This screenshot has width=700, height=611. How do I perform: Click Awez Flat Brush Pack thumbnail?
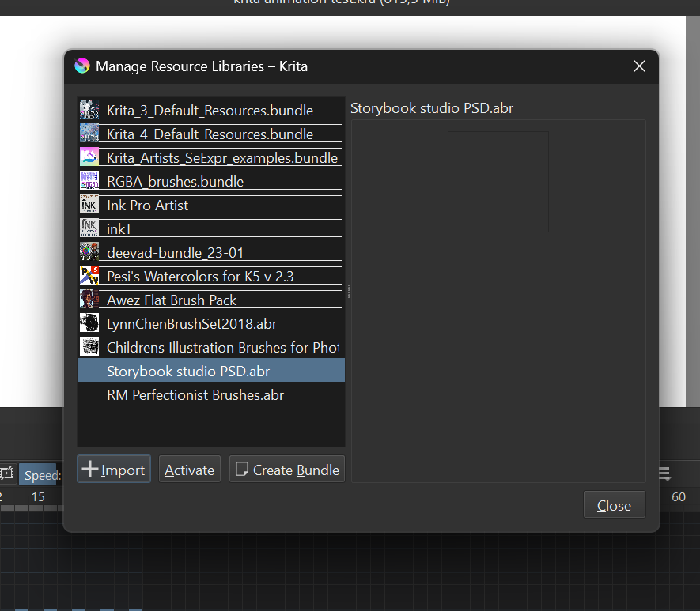[x=89, y=299]
